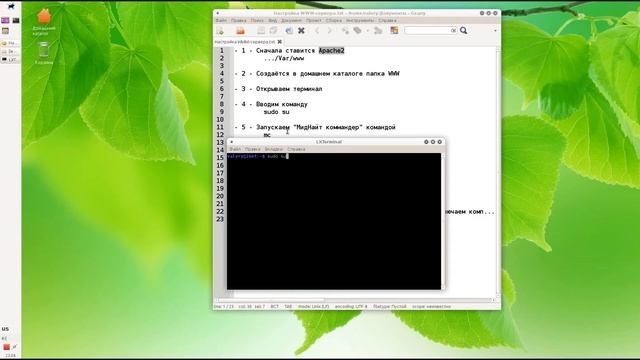Open the Правка menu in Geany
This screenshot has width=640, height=360.
coord(238,20)
